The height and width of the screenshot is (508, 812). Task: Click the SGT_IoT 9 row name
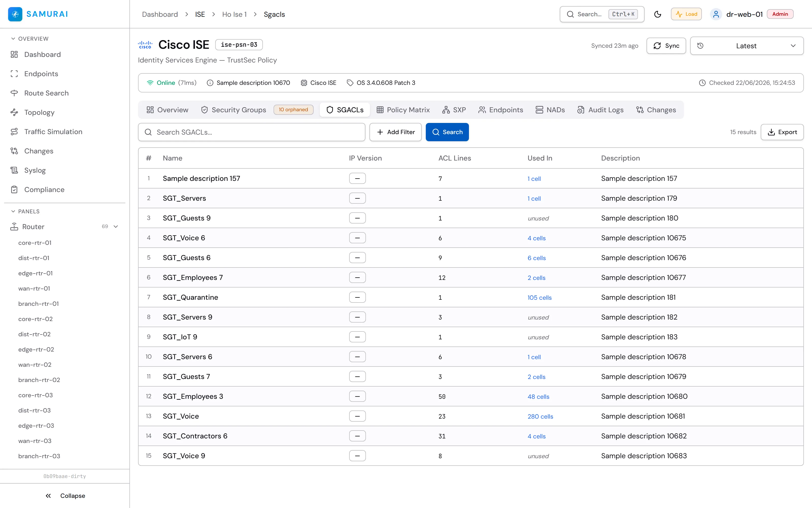(180, 337)
